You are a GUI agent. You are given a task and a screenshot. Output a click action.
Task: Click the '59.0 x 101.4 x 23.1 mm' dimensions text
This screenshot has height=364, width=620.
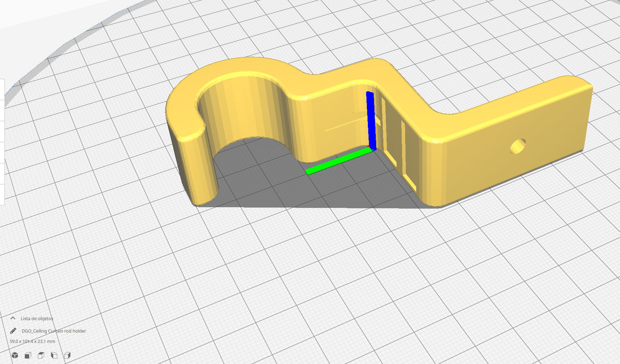[x=32, y=341]
